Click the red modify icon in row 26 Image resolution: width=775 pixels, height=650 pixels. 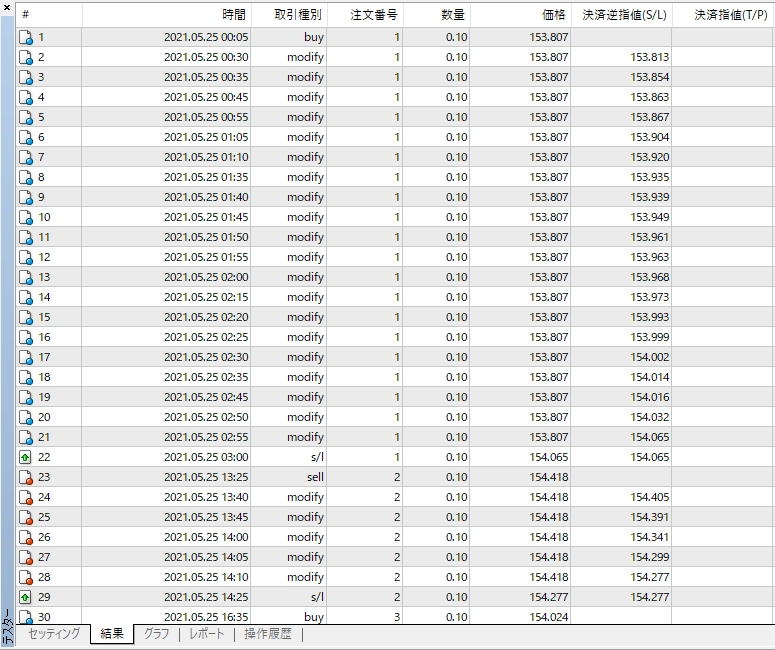pos(26,538)
